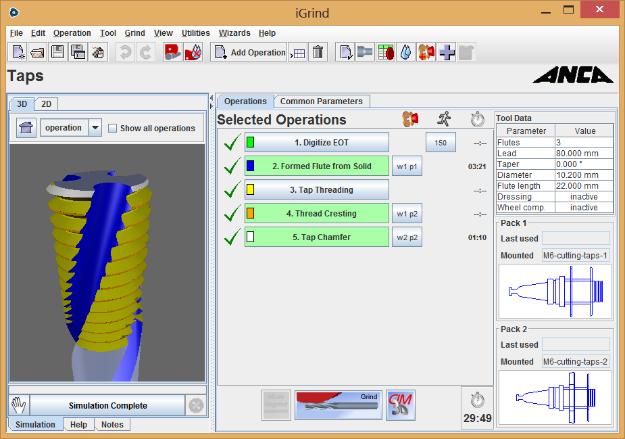Click orange color swatch of Thread Cresting
This screenshot has width=625, height=439.
[250, 213]
